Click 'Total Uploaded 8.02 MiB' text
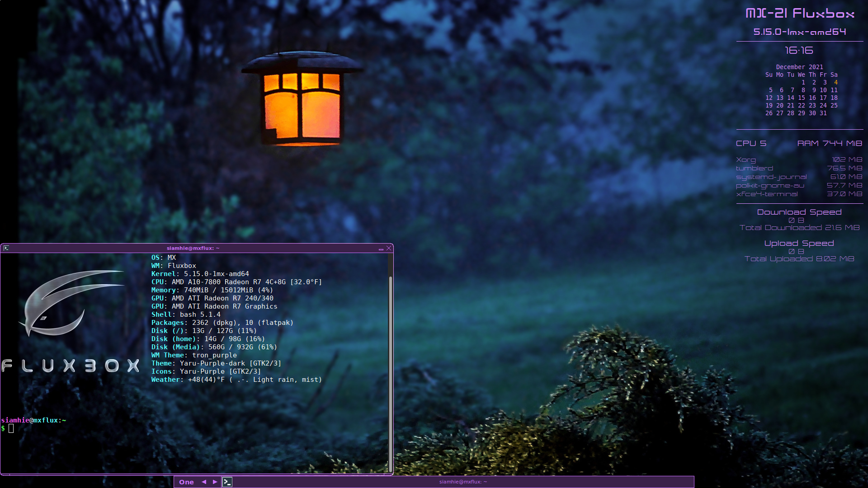The width and height of the screenshot is (868, 488). coord(799,259)
